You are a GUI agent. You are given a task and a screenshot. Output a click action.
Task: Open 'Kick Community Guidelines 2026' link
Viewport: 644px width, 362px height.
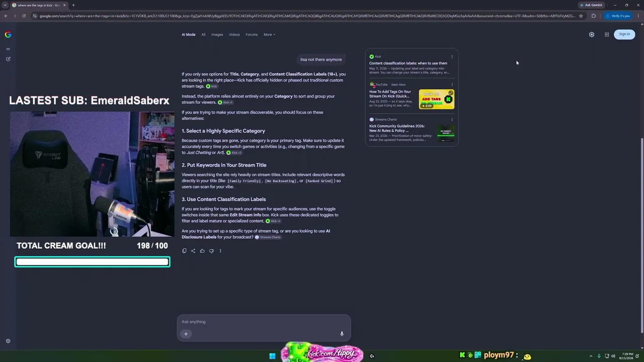pos(397,128)
